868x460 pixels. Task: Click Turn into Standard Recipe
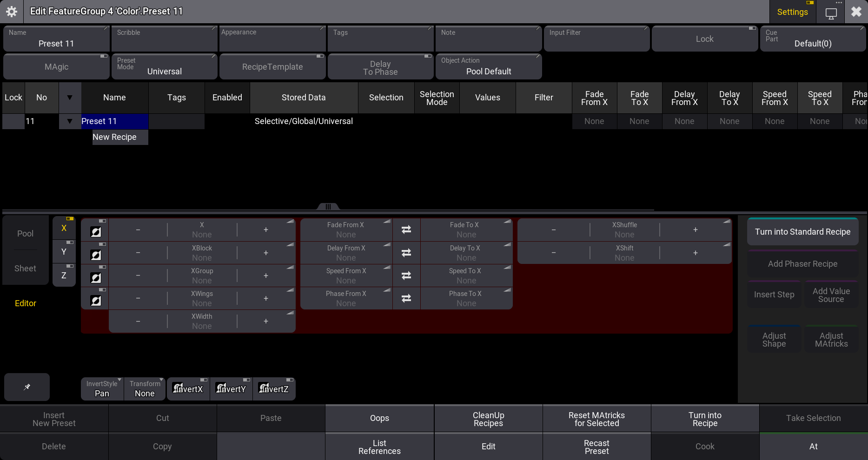(x=802, y=231)
